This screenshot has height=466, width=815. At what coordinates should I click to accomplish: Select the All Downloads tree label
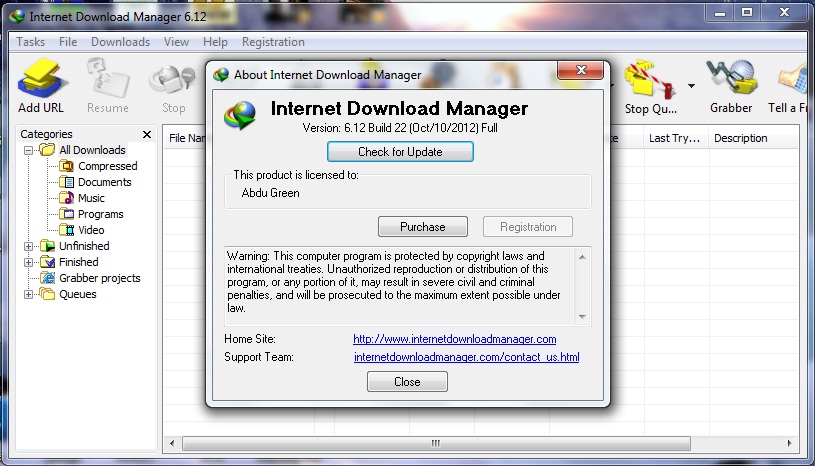click(x=93, y=150)
